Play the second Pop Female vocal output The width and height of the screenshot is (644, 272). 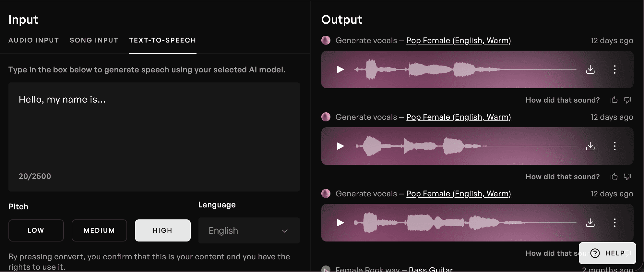click(x=340, y=146)
